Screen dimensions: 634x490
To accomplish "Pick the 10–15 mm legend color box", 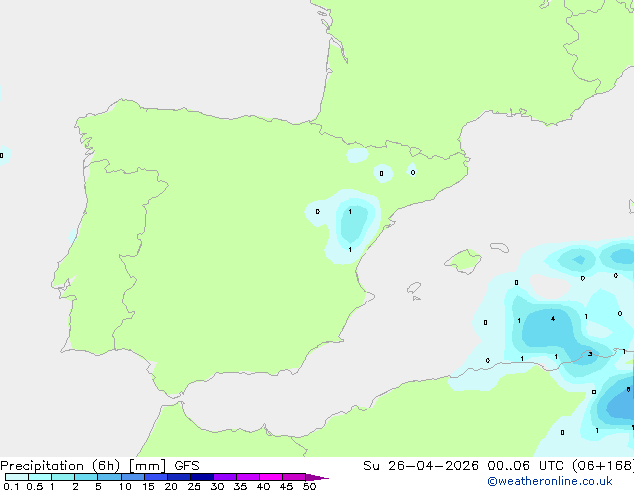I will pos(133,477).
